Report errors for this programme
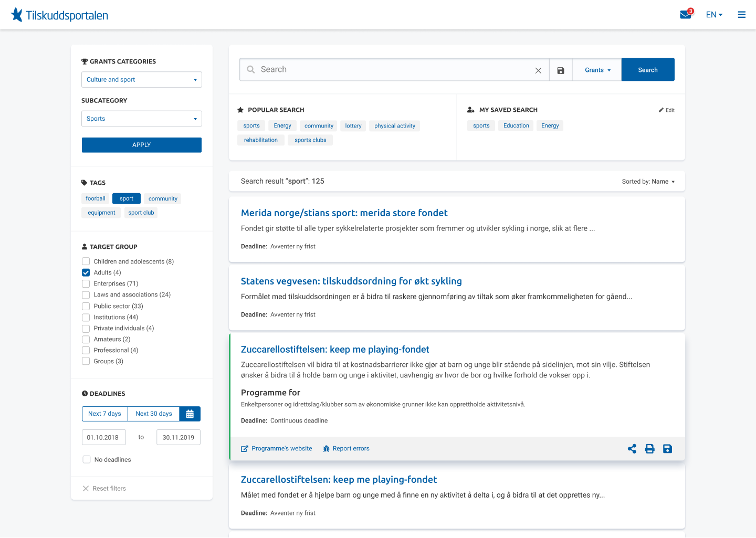 pyautogui.click(x=346, y=449)
